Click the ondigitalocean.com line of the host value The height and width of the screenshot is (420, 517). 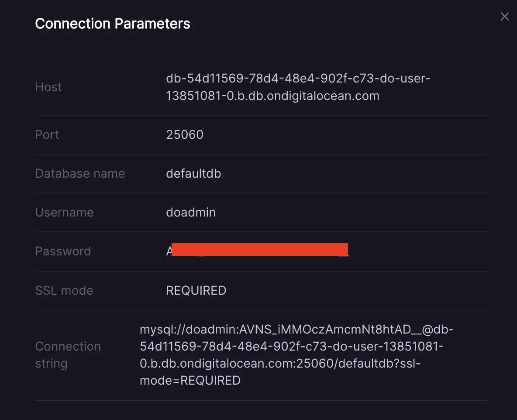click(x=272, y=96)
